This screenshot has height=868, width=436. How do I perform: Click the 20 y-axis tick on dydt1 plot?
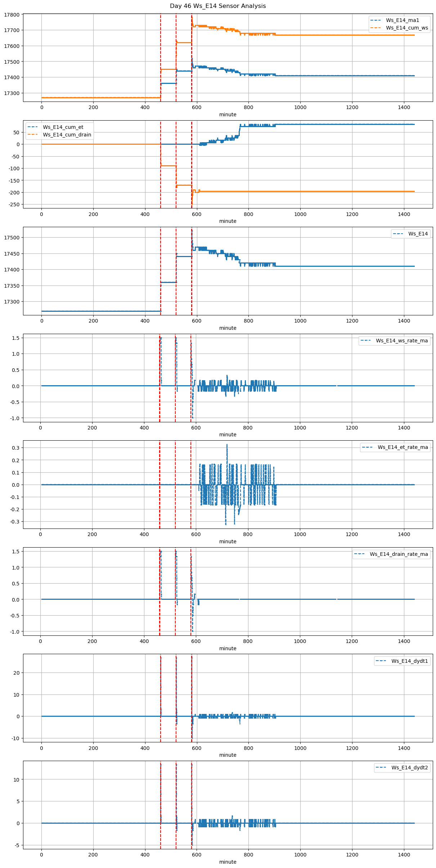pos(17,673)
